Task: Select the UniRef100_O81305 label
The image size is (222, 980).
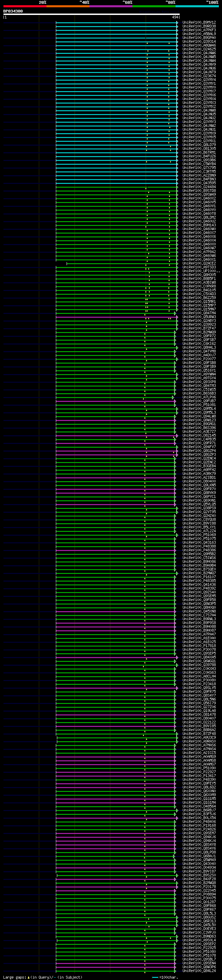Action: 199,149
